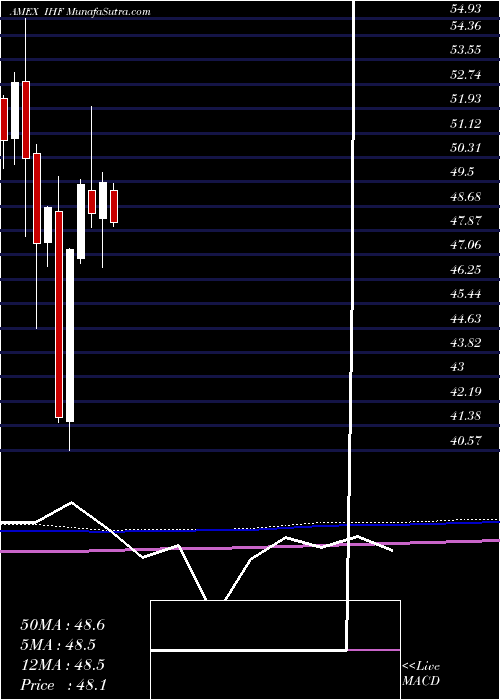Click the 40.57 price axis label

point(466,441)
